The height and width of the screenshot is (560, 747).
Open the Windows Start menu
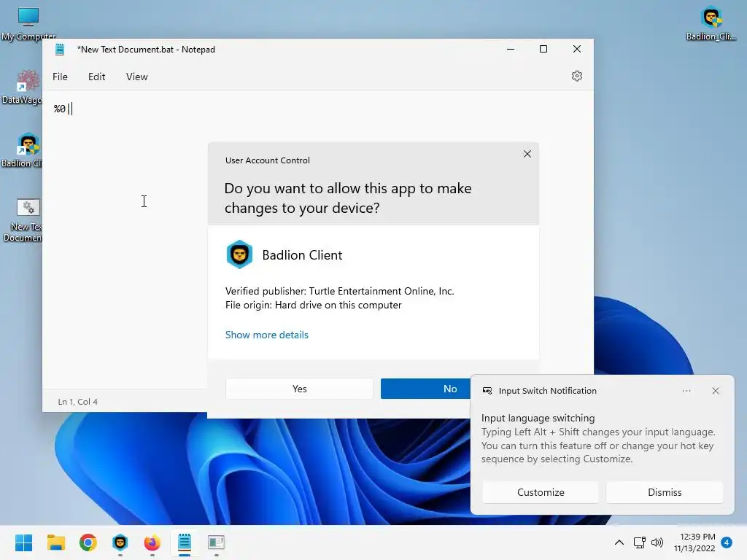[24, 542]
